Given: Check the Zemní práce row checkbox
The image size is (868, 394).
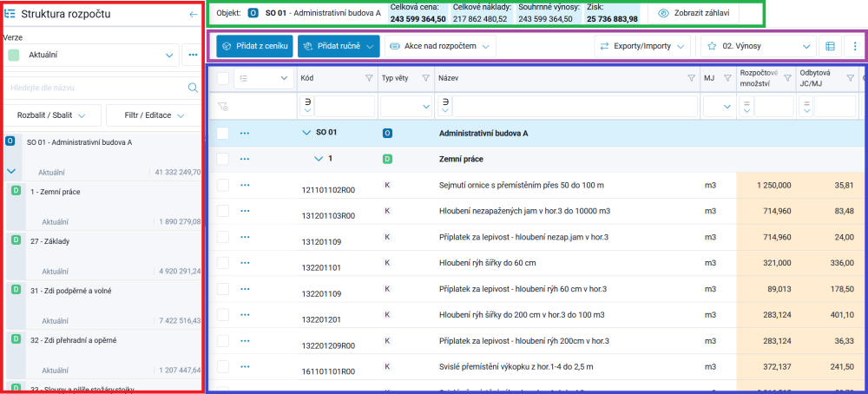Looking at the screenshot, I should 222,159.
